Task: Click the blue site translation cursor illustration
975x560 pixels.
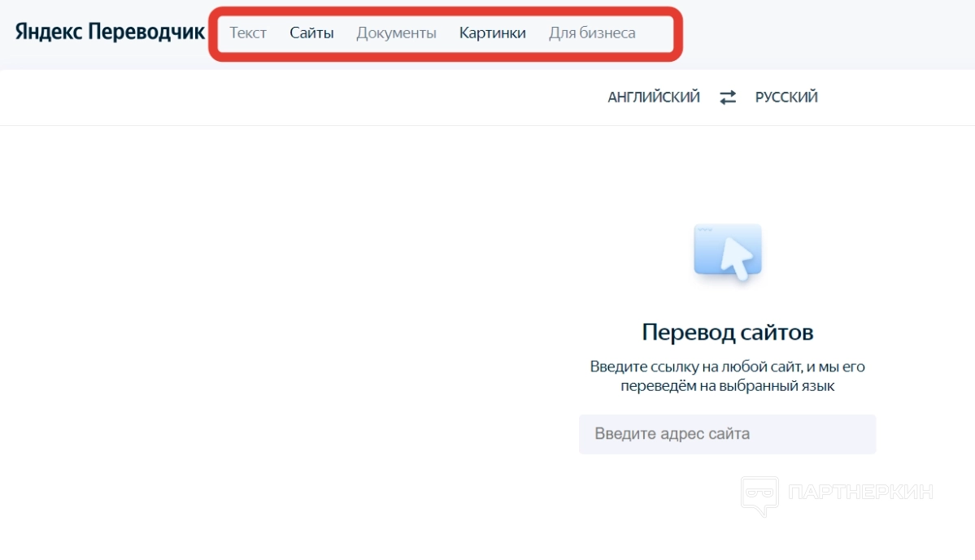Action: click(x=728, y=252)
